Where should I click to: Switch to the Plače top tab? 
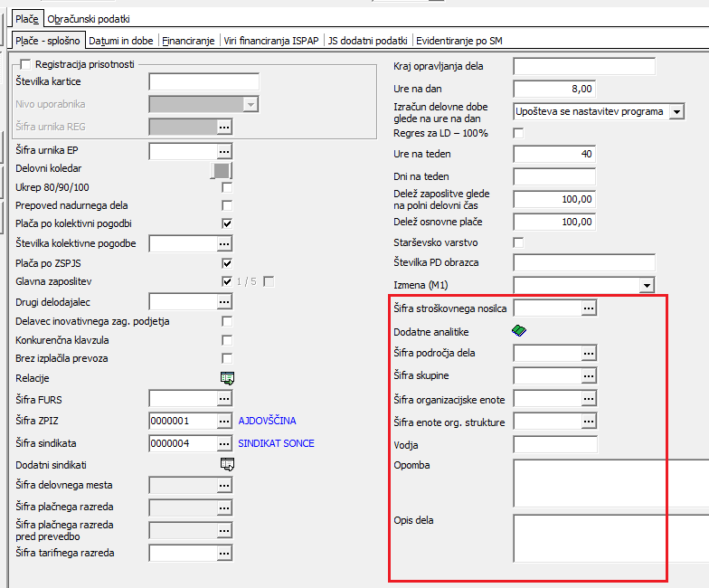[27, 19]
